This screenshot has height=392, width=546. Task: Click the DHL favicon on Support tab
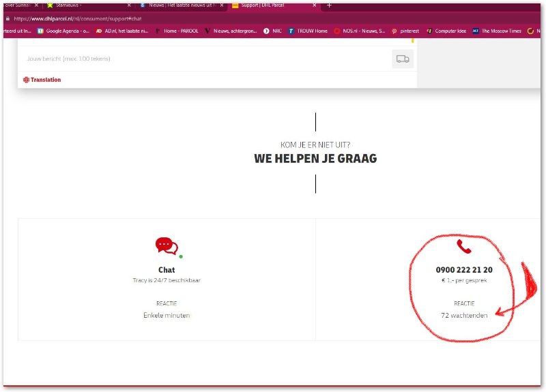[x=235, y=5]
